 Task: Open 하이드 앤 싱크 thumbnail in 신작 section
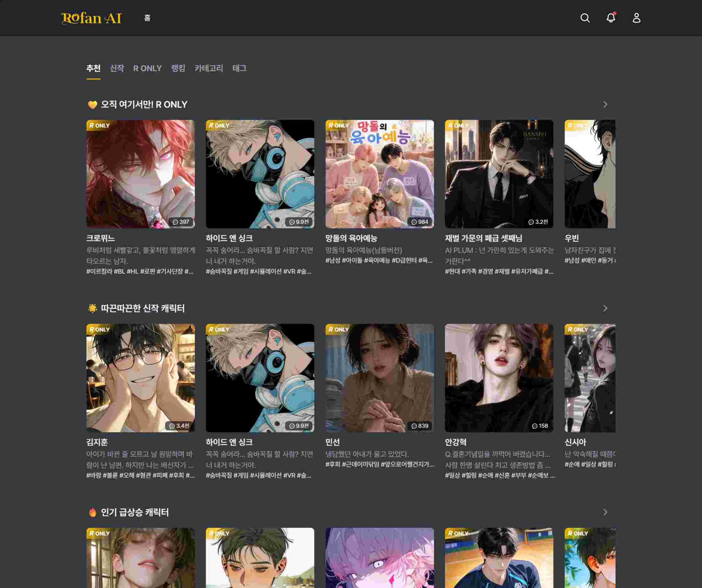[260, 378]
